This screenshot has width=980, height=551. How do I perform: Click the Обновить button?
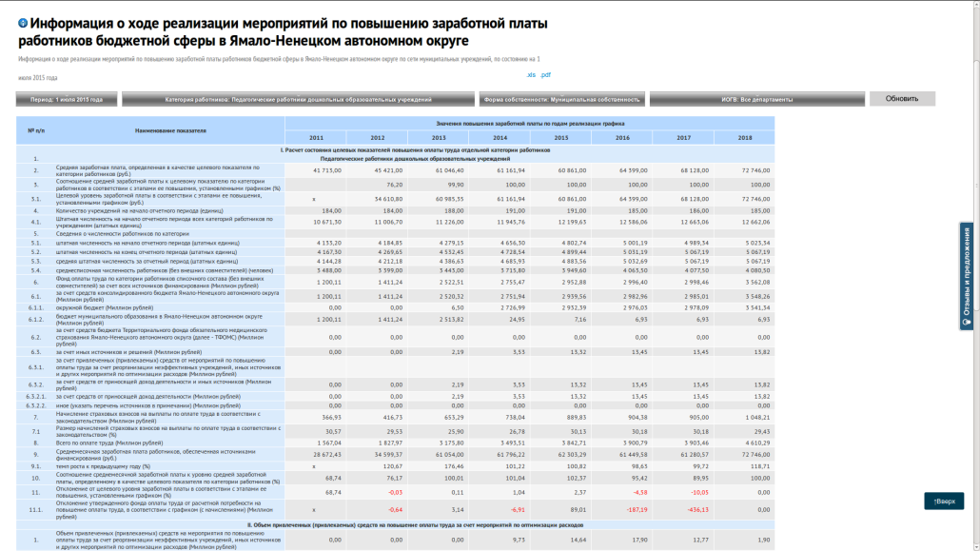(x=902, y=99)
